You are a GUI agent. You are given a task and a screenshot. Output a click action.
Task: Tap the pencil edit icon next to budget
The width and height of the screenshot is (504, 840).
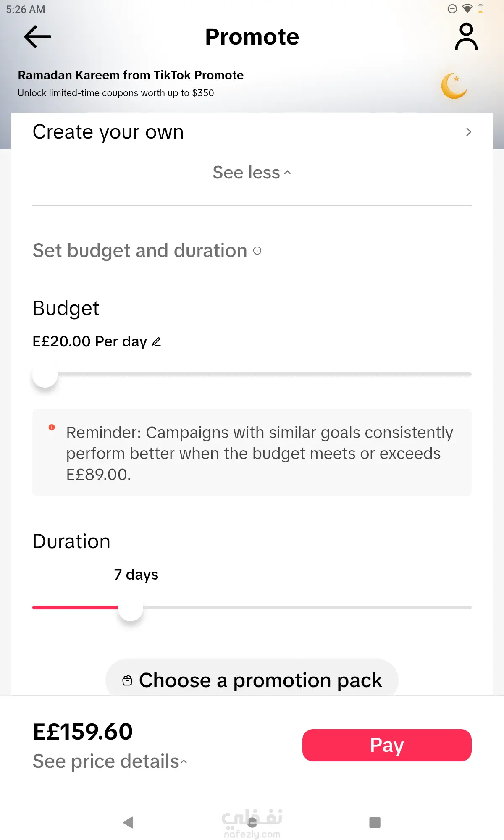[x=156, y=341]
